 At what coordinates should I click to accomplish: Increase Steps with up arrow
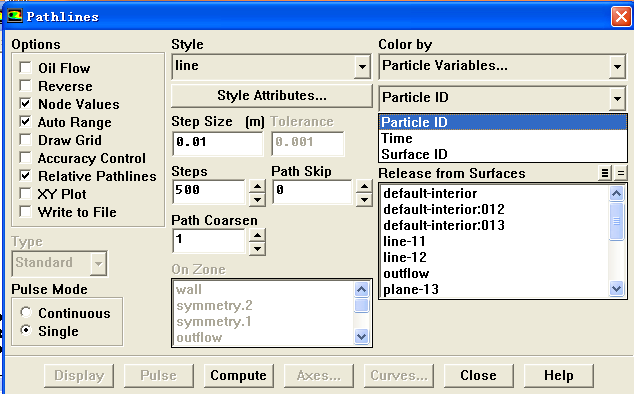[x=257, y=186]
